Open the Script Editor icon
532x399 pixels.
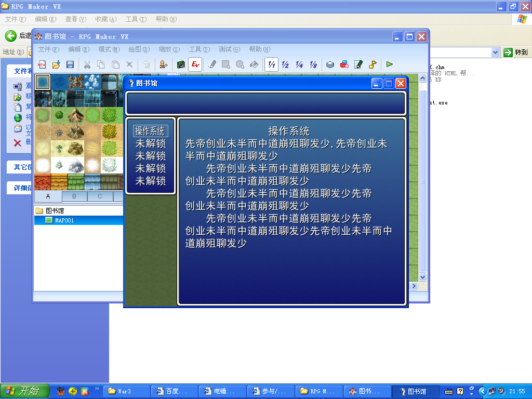click(x=358, y=64)
